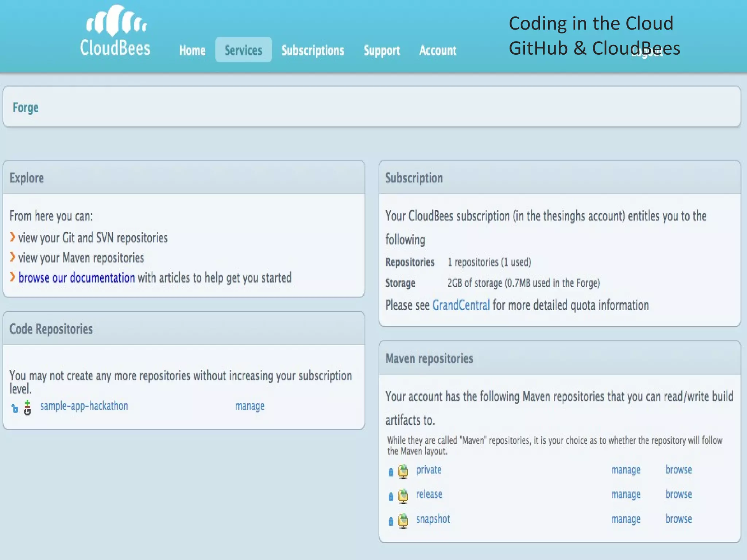
Task: Click 'From here you can:' text
Action: [51, 216]
